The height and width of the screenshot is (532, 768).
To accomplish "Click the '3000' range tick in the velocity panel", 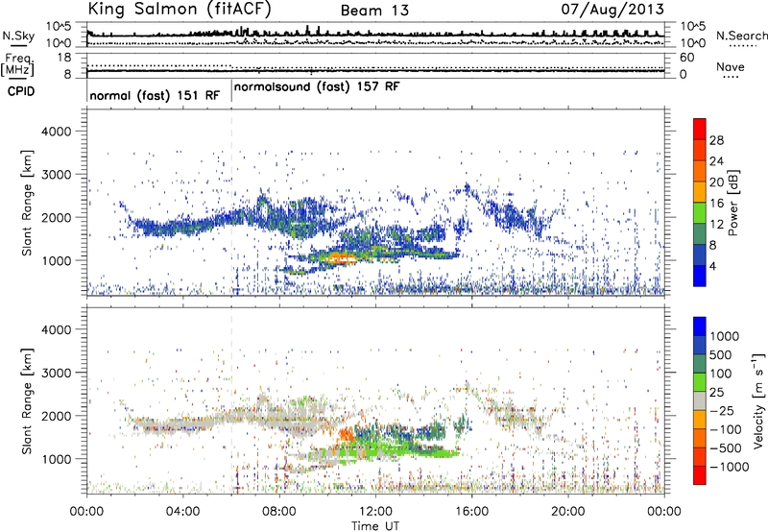I will (x=57, y=373).
